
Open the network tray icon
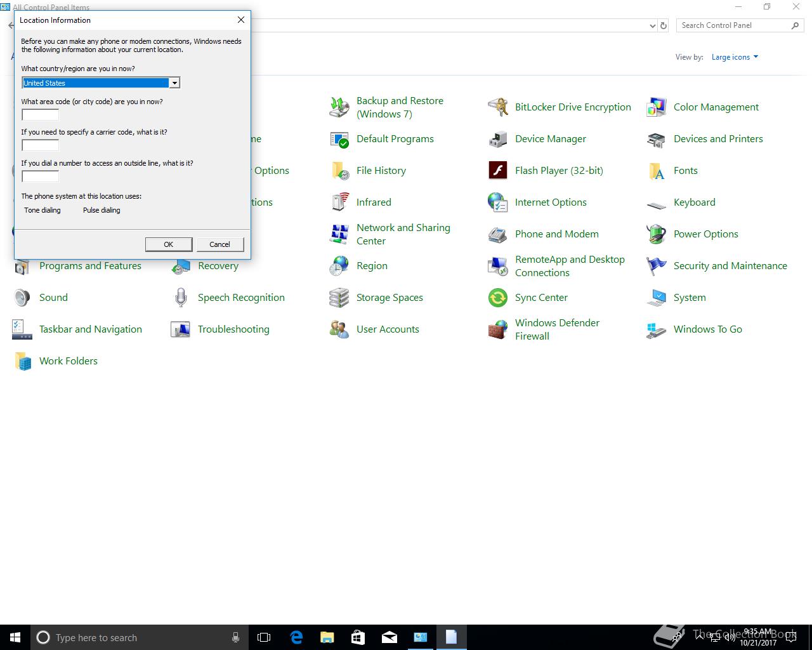(x=714, y=637)
